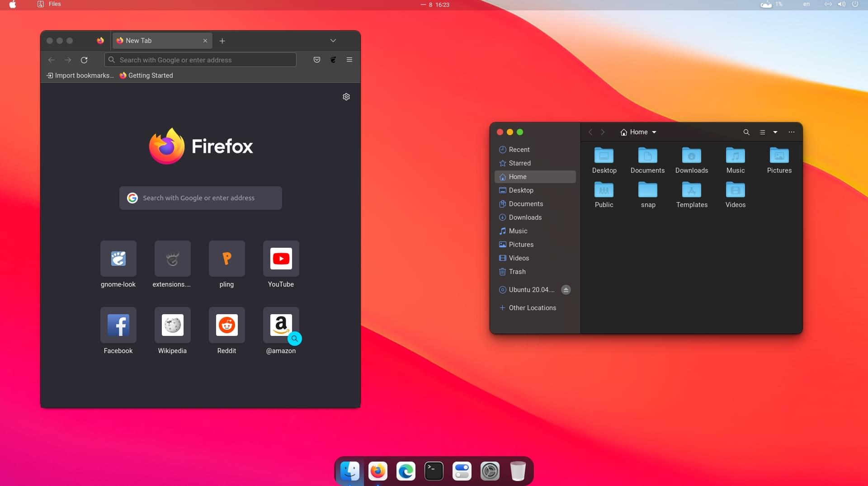Image resolution: width=868 pixels, height=486 pixels.
Task: Select the Ubuntu 20.04 volume in sidebar
Action: pyautogui.click(x=527, y=290)
